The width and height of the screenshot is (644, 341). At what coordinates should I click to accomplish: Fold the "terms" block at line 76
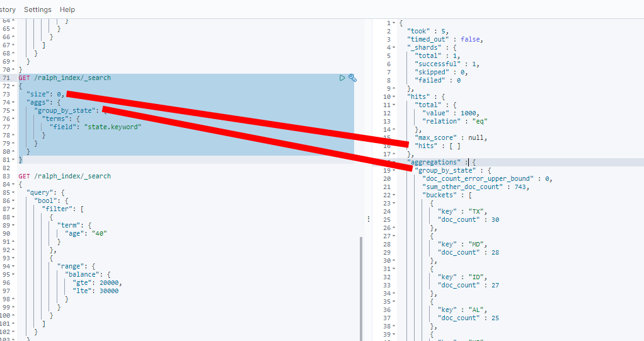click(x=14, y=118)
